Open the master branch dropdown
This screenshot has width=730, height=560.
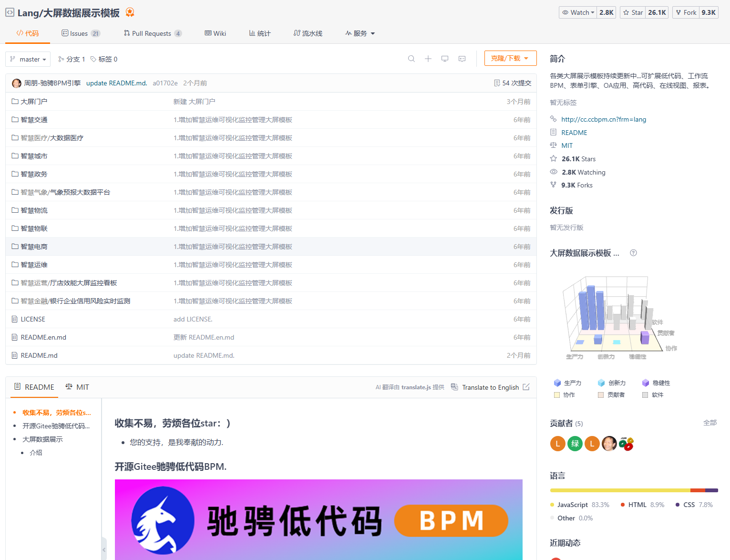point(28,59)
